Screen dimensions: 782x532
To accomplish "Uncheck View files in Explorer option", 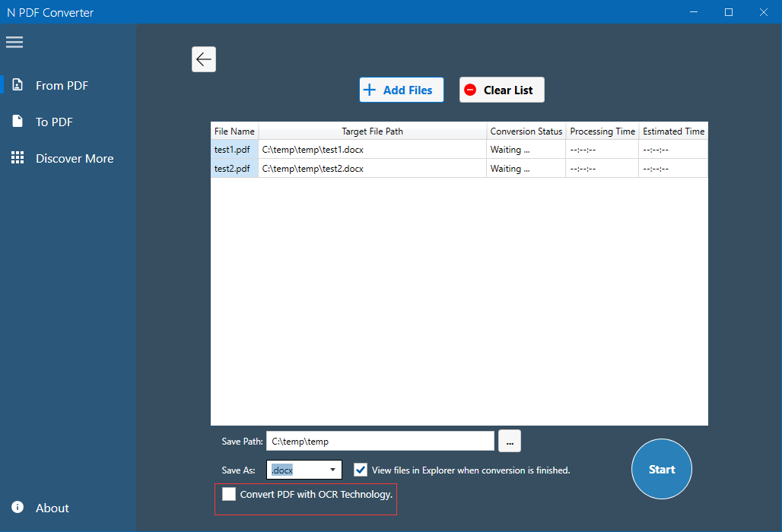I will point(361,470).
